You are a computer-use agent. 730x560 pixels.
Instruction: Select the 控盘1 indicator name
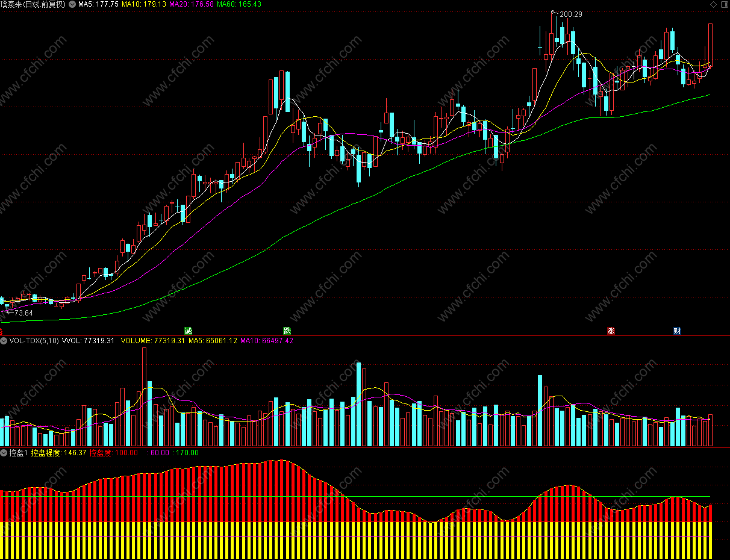(x=19, y=453)
